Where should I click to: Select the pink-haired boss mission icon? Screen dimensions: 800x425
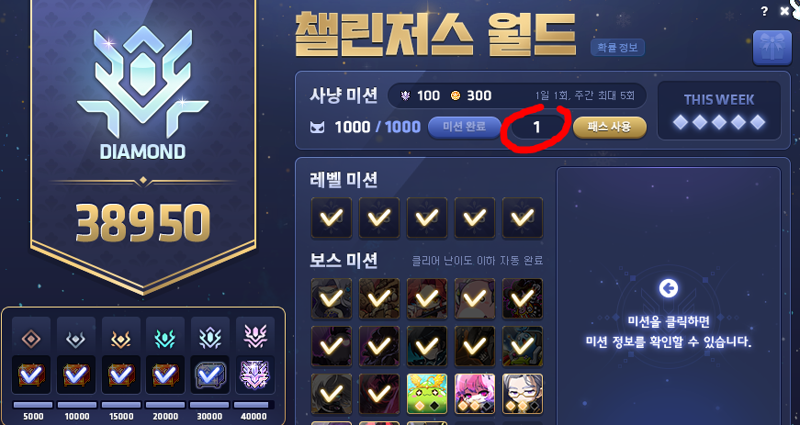(474, 394)
